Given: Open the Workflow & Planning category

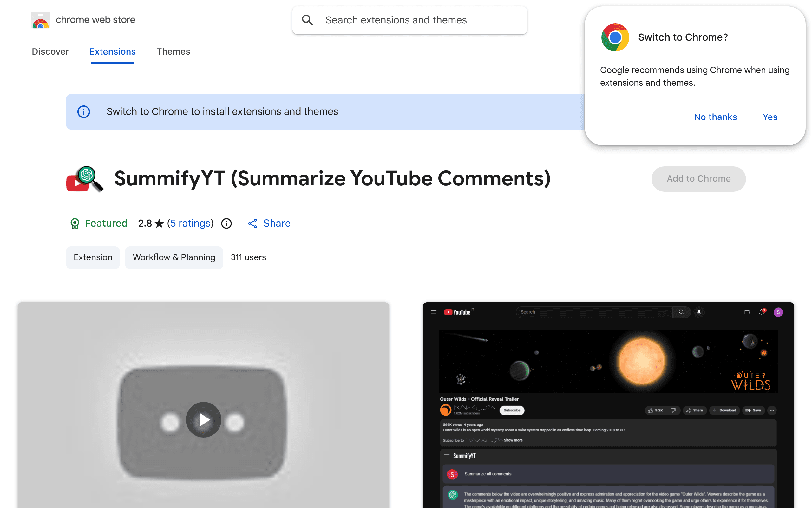Looking at the screenshot, I should tap(174, 257).
